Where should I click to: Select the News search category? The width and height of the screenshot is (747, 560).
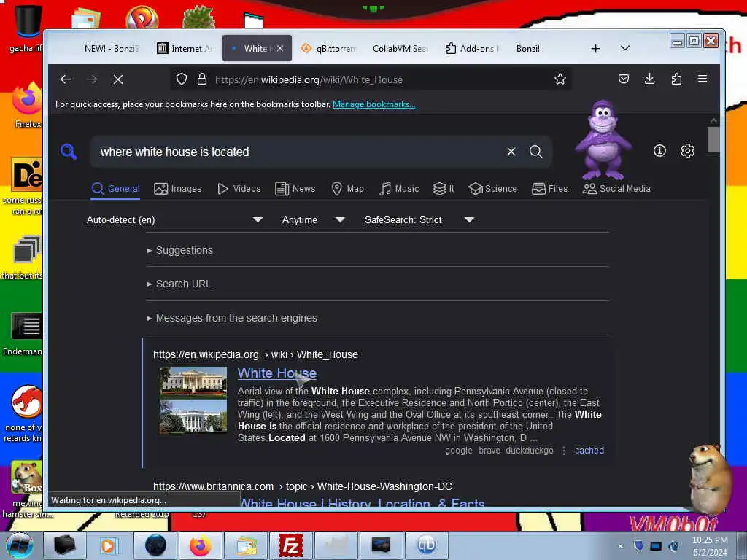tap(295, 189)
